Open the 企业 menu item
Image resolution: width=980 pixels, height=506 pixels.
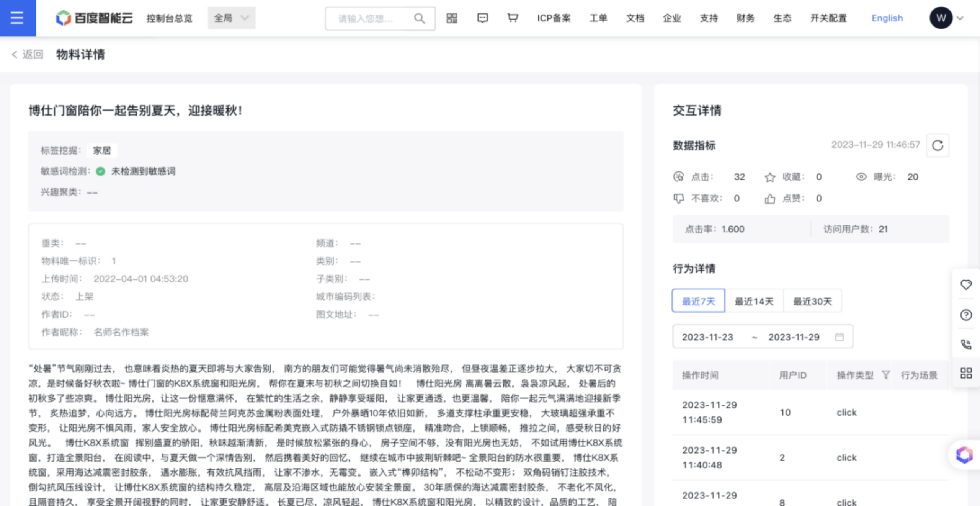(672, 18)
